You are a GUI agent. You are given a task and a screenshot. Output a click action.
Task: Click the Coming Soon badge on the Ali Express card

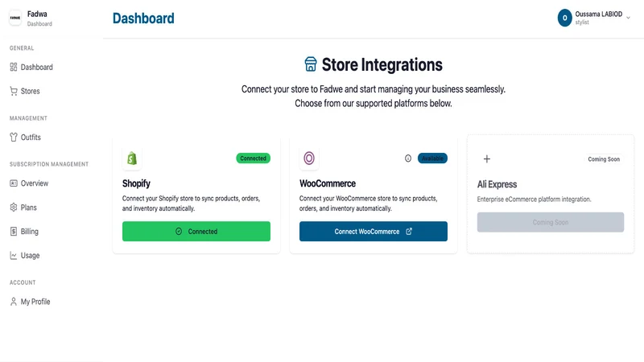click(603, 159)
